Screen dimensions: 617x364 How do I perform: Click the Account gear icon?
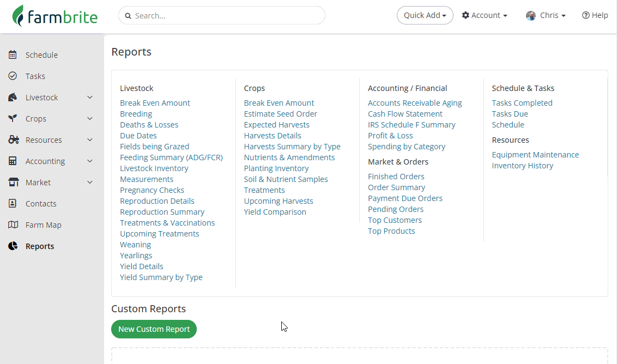point(465,15)
